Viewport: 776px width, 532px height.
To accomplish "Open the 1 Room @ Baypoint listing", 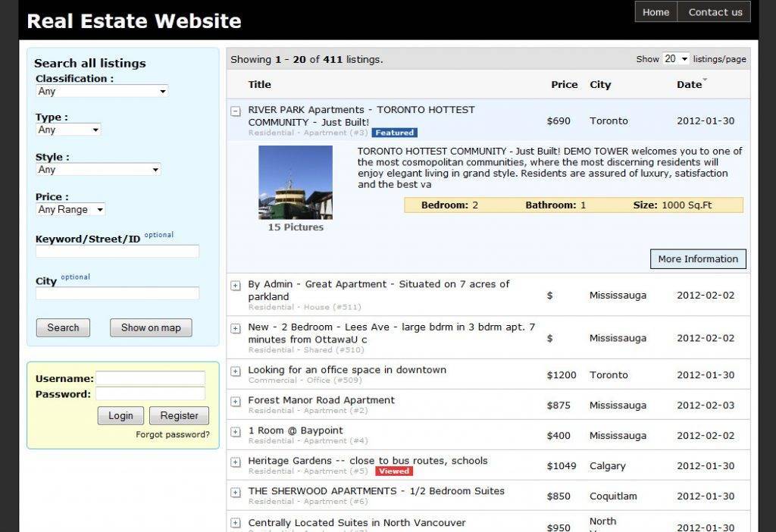I will 296,430.
